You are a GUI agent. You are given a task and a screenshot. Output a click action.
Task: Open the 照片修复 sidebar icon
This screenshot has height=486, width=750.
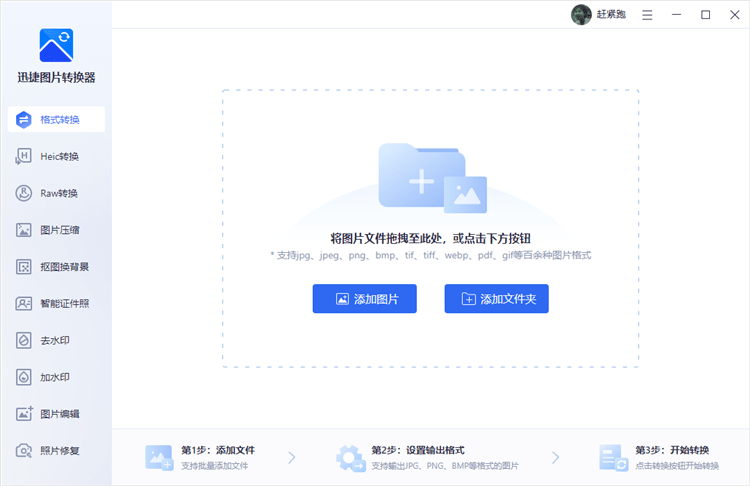pyautogui.click(x=23, y=451)
